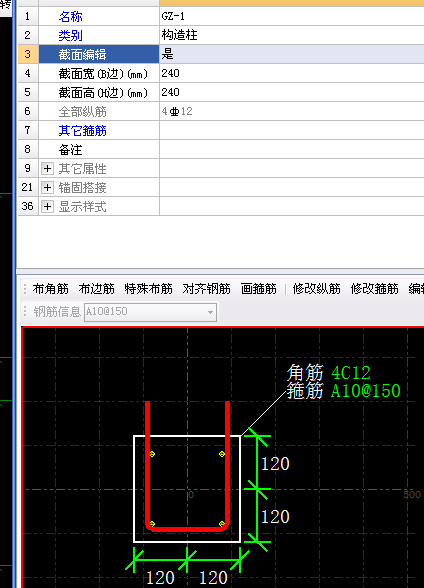The width and height of the screenshot is (424, 588).
Task: Select the 布边筋 tool
Action: point(96,289)
